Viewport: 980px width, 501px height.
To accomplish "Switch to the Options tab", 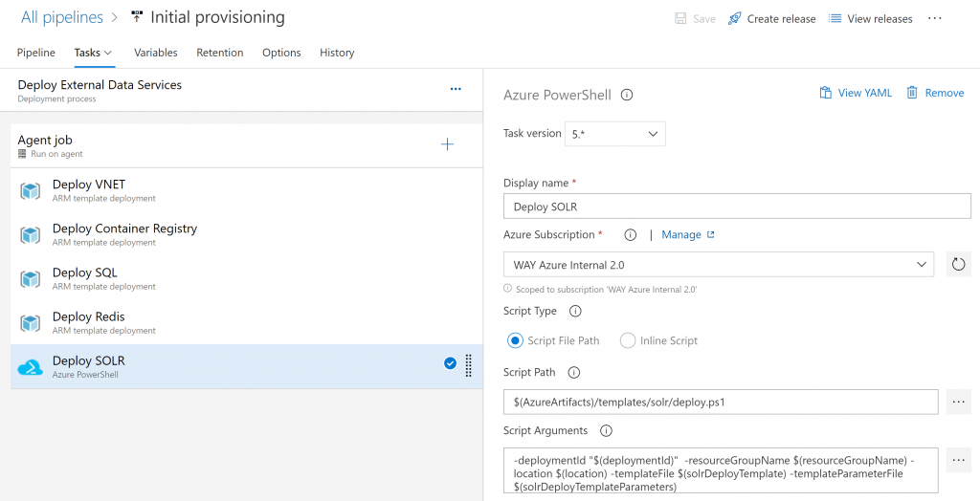I will [281, 53].
